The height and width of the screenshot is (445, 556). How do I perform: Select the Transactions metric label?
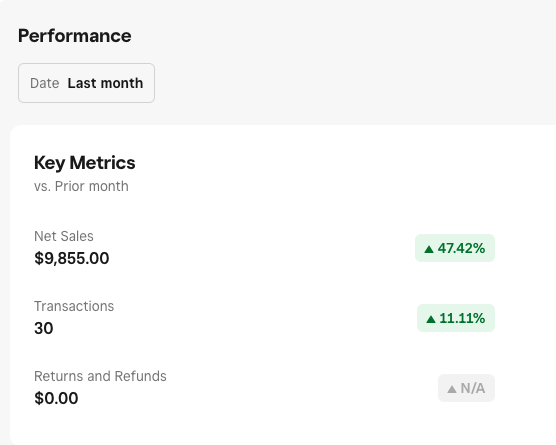coord(74,306)
